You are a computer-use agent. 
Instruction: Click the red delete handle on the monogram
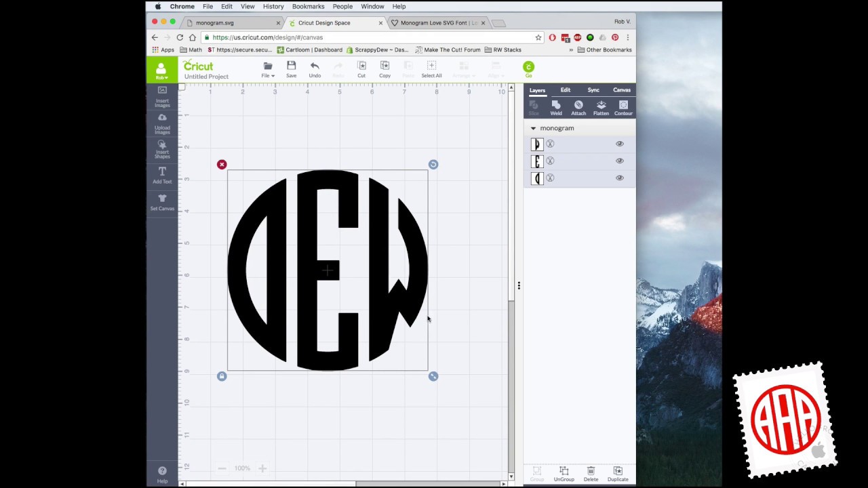coord(222,165)
